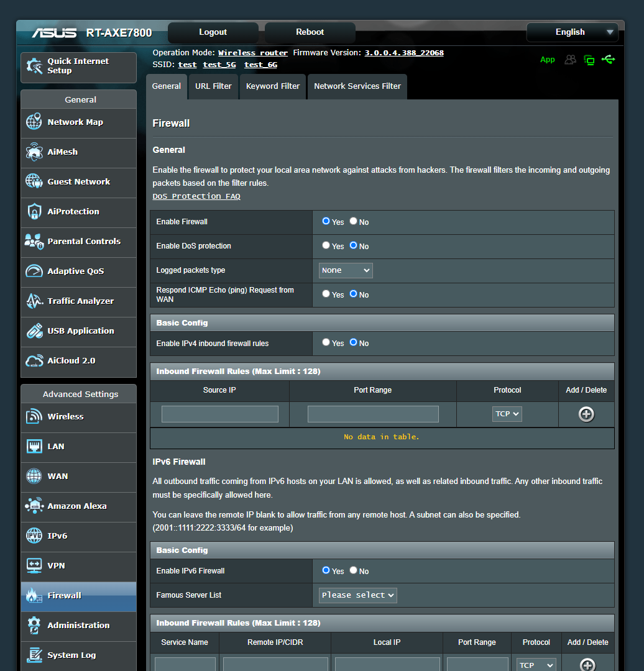The width and height of the screenshot is (644, 671).
Task: Set Enable IPv6 Firewall to Yes
Action: tap(326, 570)
